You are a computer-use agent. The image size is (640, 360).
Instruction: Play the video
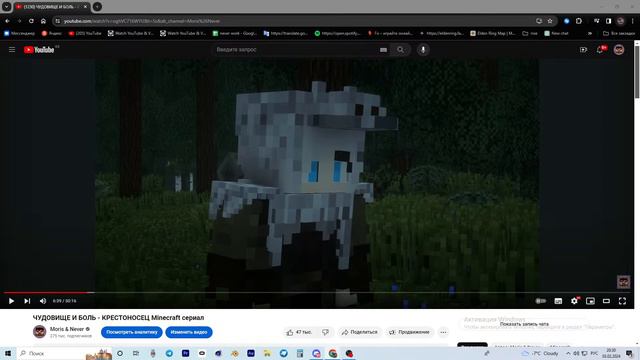(11, 301)
